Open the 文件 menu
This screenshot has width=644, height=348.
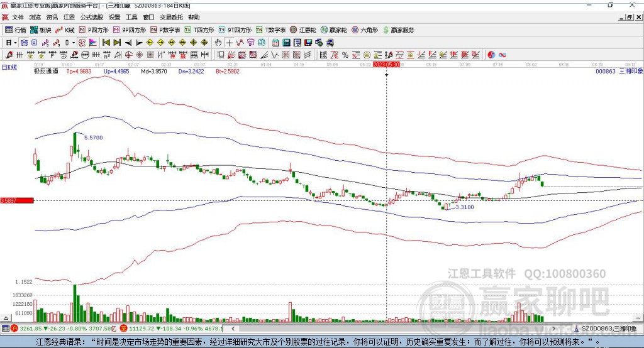click(x=18, y=17)
